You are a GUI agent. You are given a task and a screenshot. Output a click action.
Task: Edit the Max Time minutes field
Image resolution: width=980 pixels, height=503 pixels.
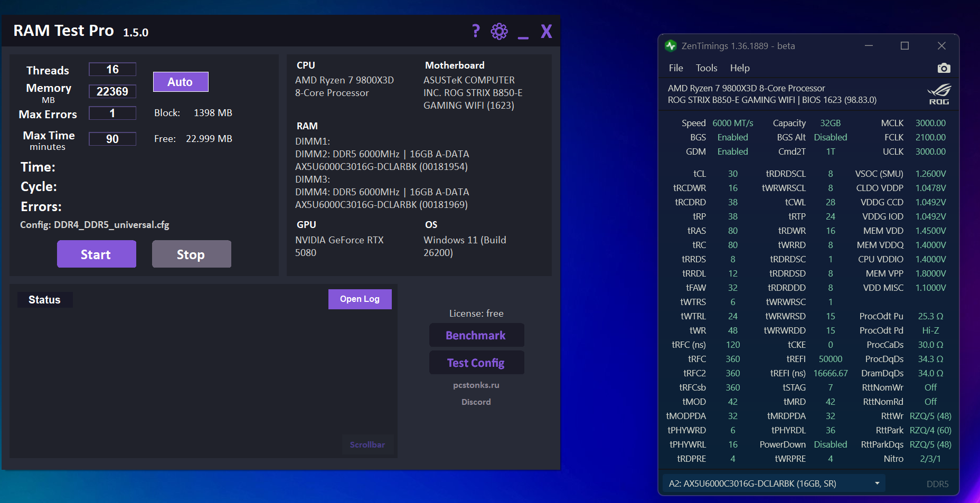pos(112,139)
